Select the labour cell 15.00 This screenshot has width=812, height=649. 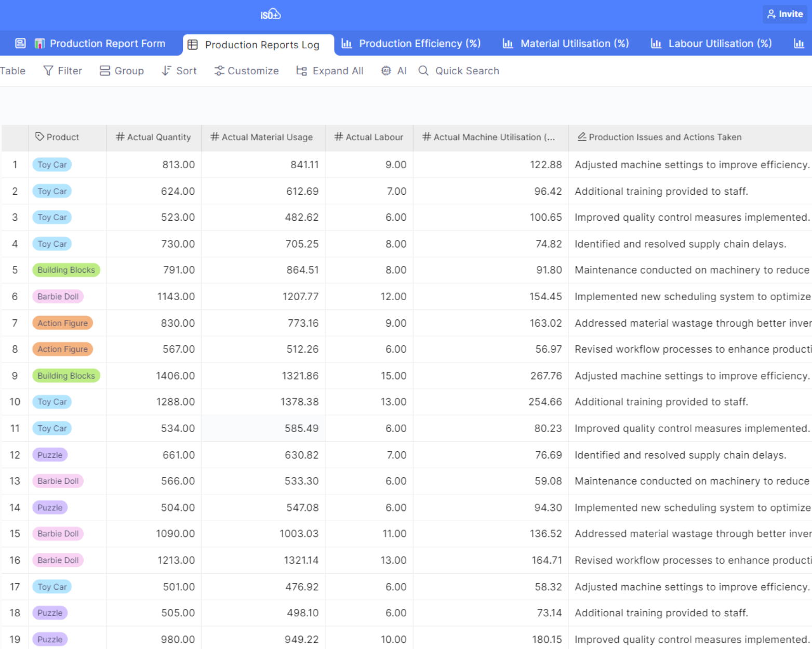click(x=369, y=376)
